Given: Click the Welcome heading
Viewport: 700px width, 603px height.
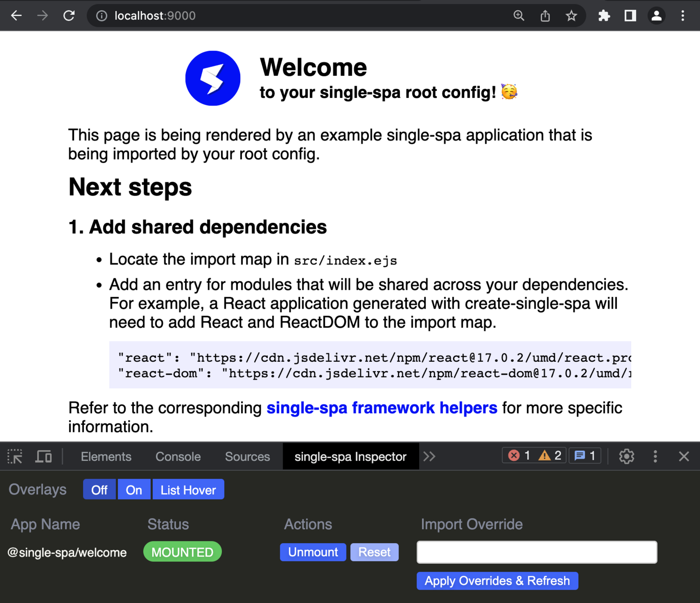Looking at the screenshot, I should 313,67.
